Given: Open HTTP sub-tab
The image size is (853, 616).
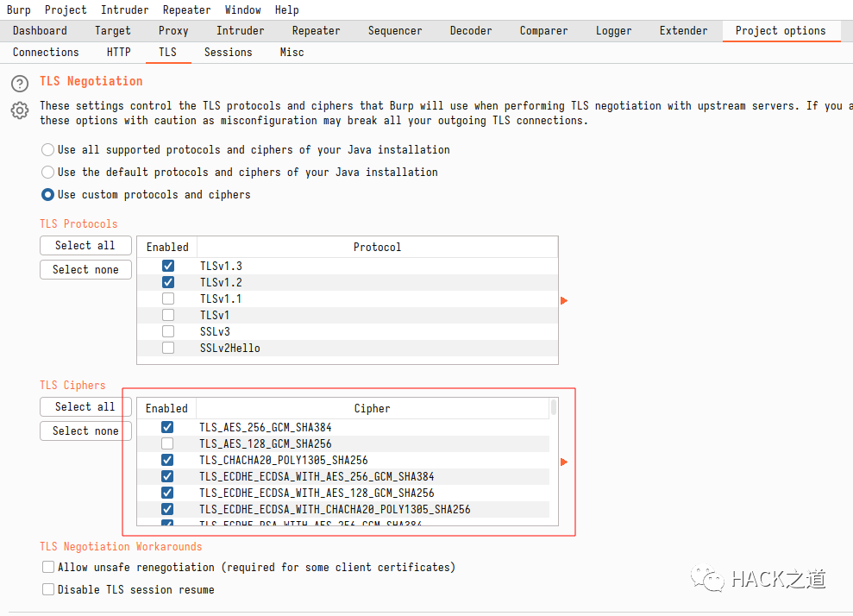Looking at the screenshot, I should [x=119, y=53].
